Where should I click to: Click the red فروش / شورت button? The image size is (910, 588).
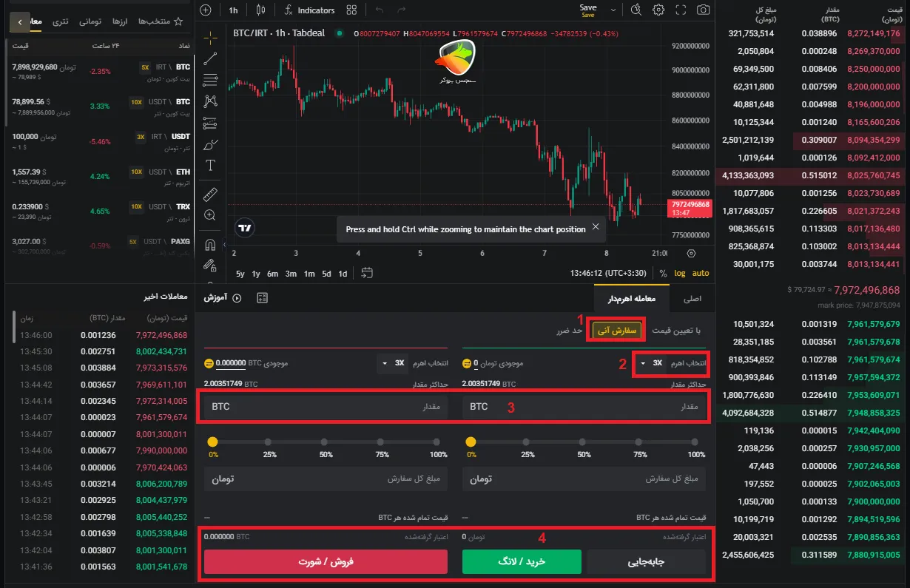[326, 562]
